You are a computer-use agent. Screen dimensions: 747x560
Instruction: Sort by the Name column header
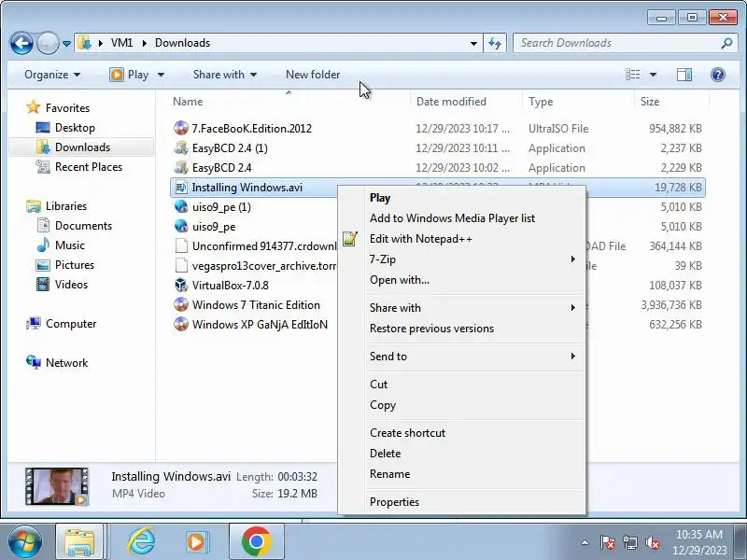(x=188, y=102)
